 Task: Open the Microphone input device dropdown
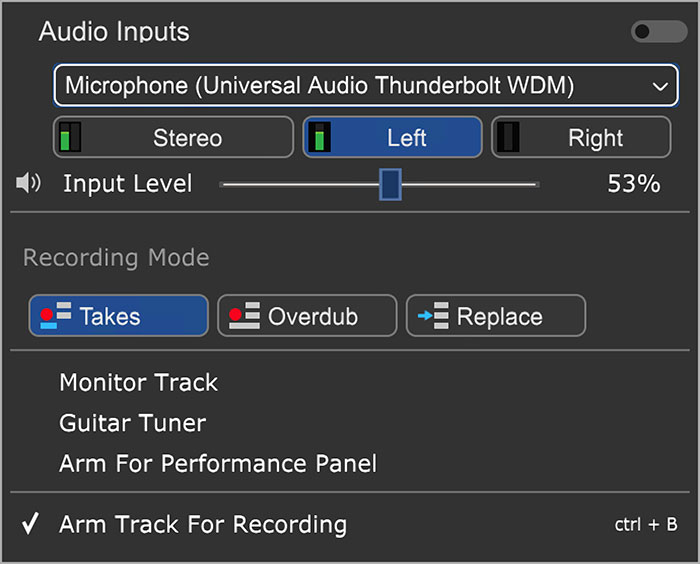[x=366, y=85]
